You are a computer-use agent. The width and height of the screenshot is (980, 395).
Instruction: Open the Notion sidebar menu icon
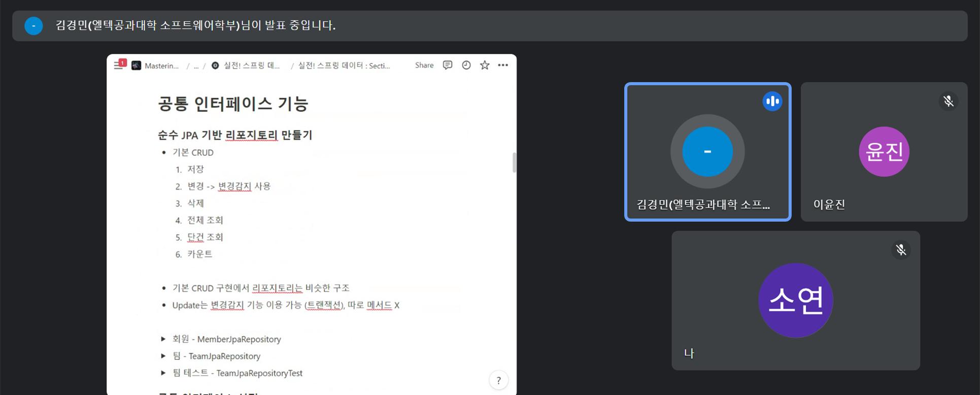point(119,65)
